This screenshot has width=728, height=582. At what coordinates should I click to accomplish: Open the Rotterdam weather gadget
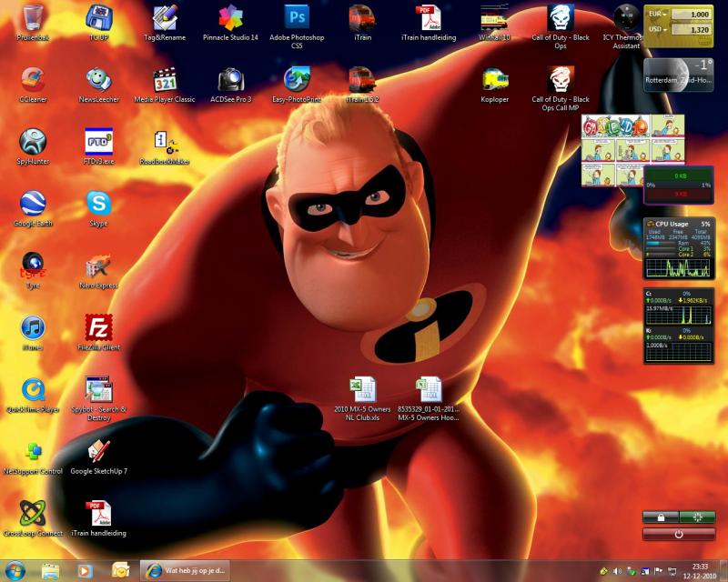(x=678, y=75)
